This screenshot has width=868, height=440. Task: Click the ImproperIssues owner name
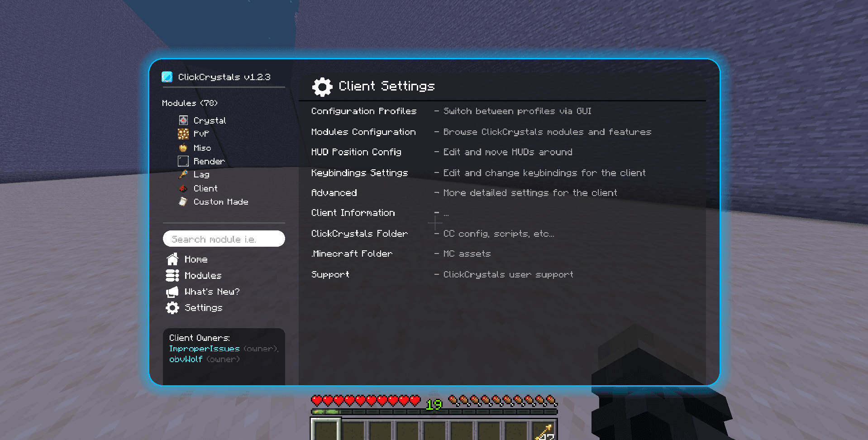(x=204, y=349)
